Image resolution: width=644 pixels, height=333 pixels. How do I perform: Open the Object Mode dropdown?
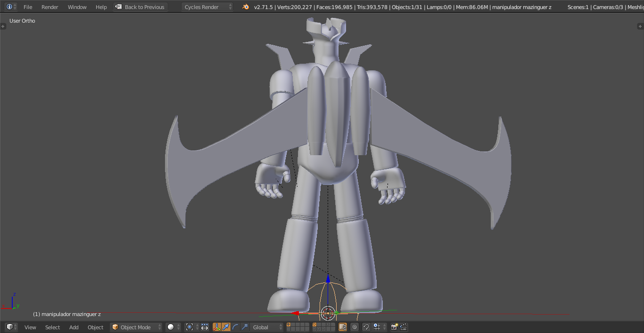click(136, 327)
